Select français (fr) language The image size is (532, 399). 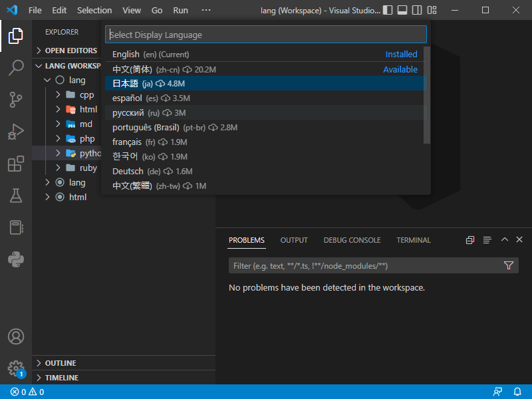pyautogui.click(x=265, y=142)
